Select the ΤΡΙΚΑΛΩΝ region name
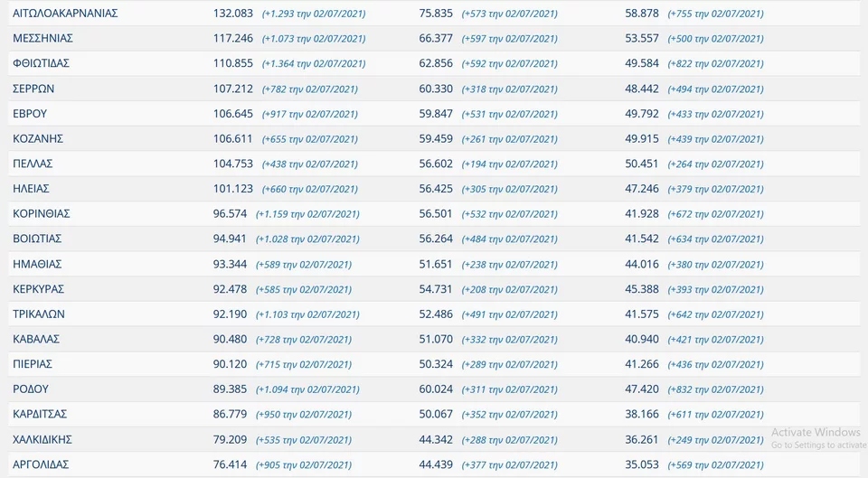 pyautogui.click(x=39, y=314)
